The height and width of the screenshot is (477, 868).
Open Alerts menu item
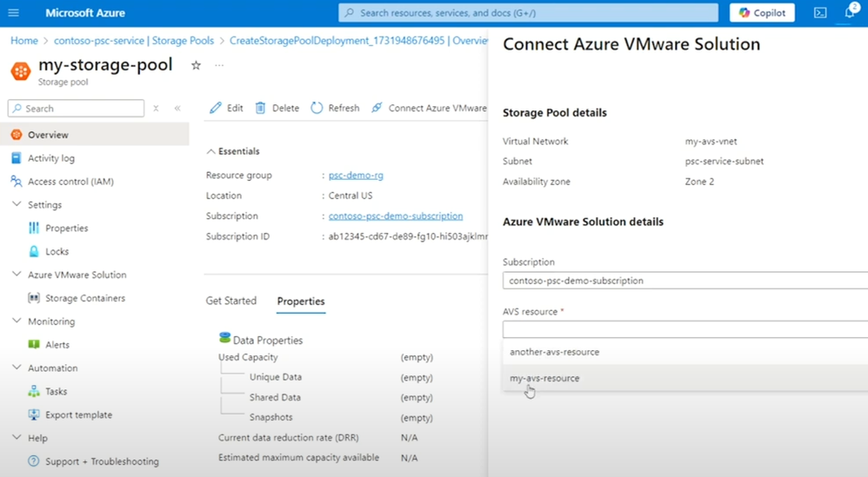(57, 344)
